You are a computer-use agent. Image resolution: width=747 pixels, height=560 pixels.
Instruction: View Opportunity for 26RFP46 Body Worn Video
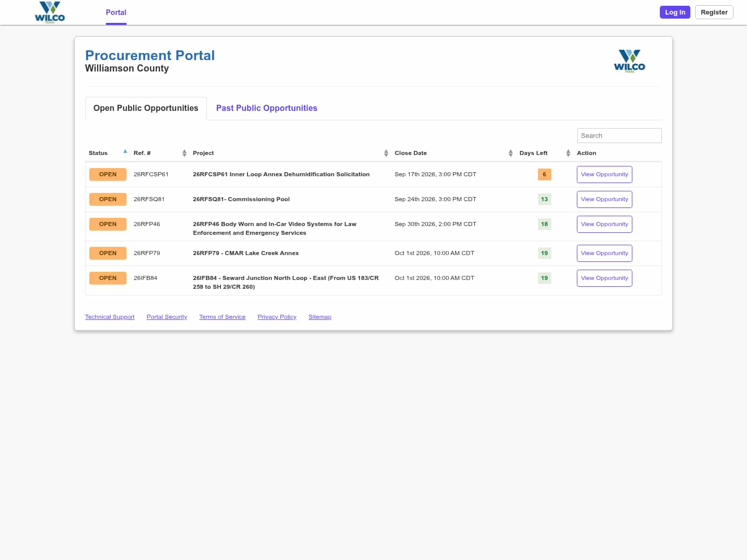tap(604, 225)
